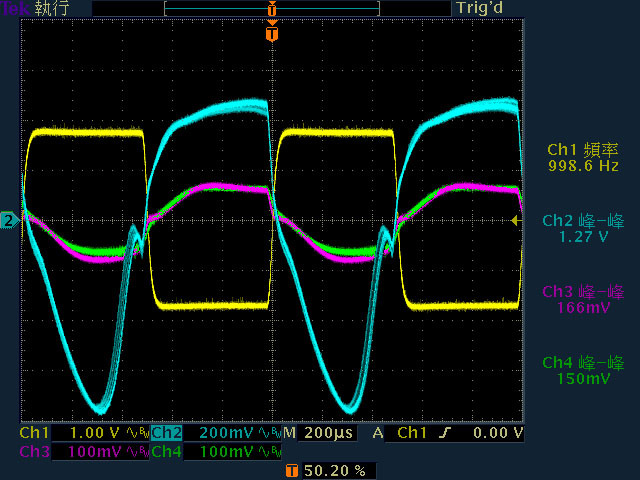
Task: Click the Ch1 bandwidth limit coupling icon
Action: (138, 433)
